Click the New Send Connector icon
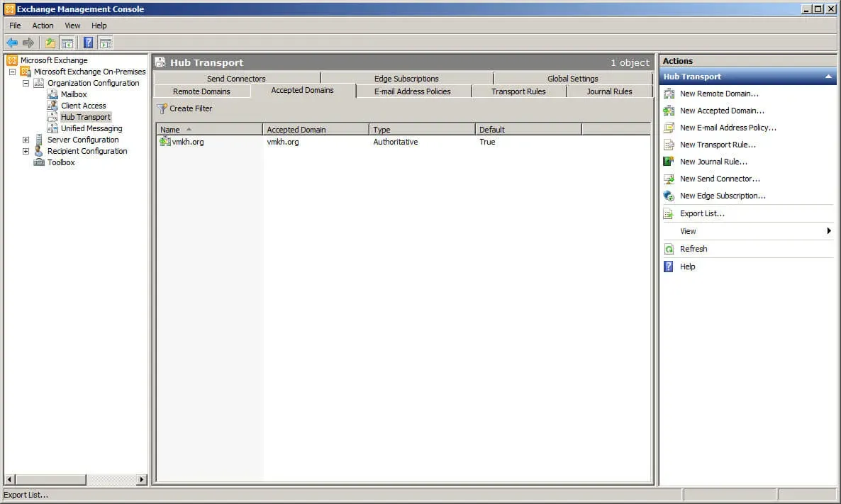Viewport: 841px width, 504px height. (669, 179)
